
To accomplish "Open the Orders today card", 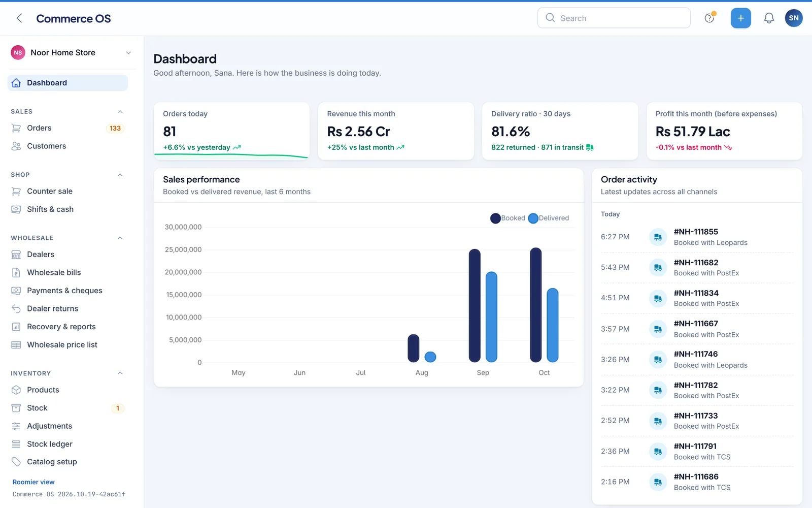I will tap(232, 131).
